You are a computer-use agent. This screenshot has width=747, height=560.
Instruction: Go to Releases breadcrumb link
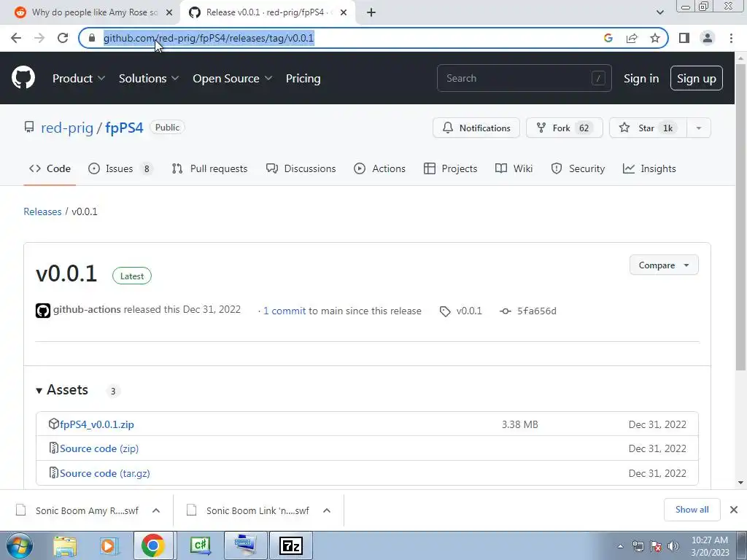pyautogui.click(x=42, y=211)
